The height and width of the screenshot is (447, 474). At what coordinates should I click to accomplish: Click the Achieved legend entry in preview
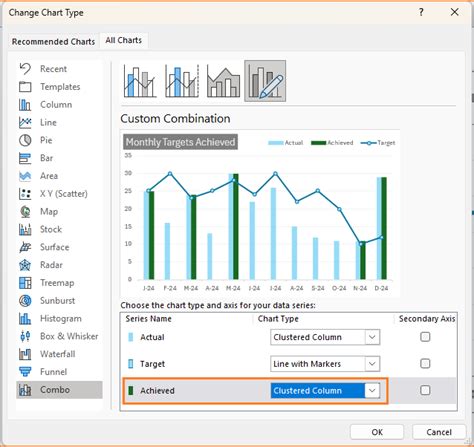click(x=332, y=143)
